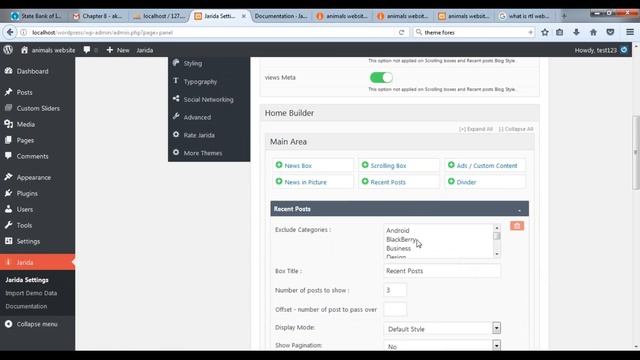Click the Box Title input field

[442, 271]
